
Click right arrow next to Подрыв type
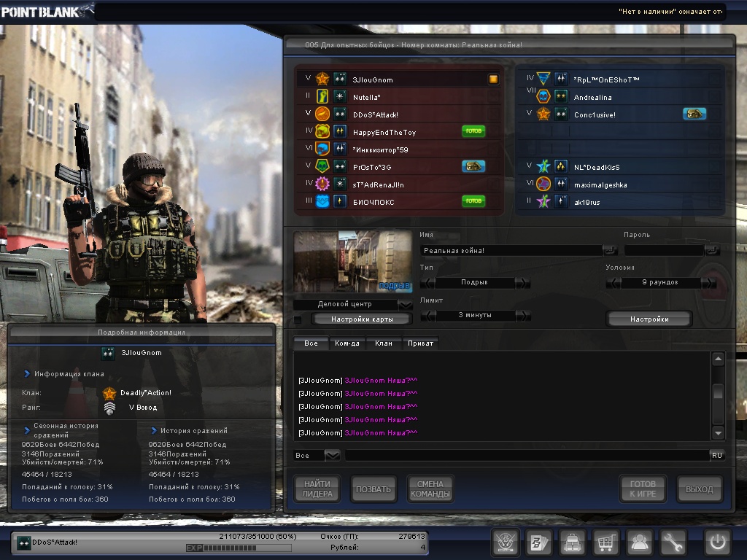pyautogui.click(x=522, y=283)
